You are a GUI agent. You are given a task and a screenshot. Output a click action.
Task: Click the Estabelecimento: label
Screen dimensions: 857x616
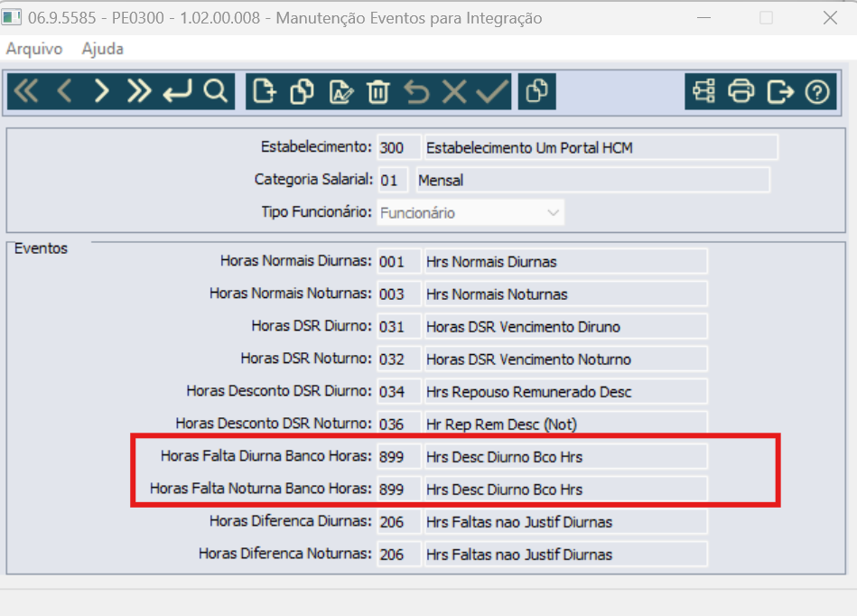[x=316, y=147]
